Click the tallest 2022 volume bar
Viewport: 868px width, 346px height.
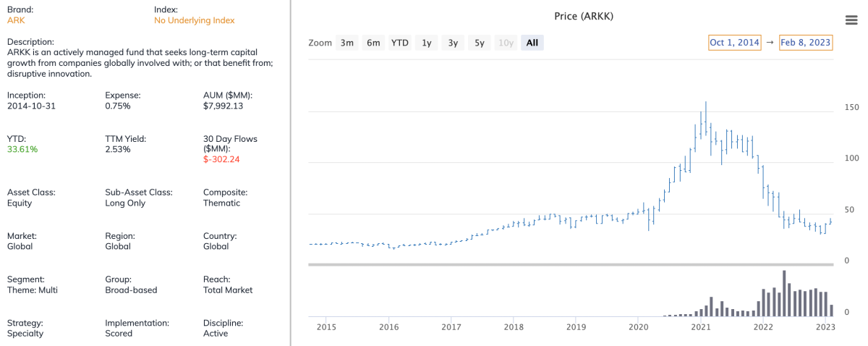coord(783,293)
